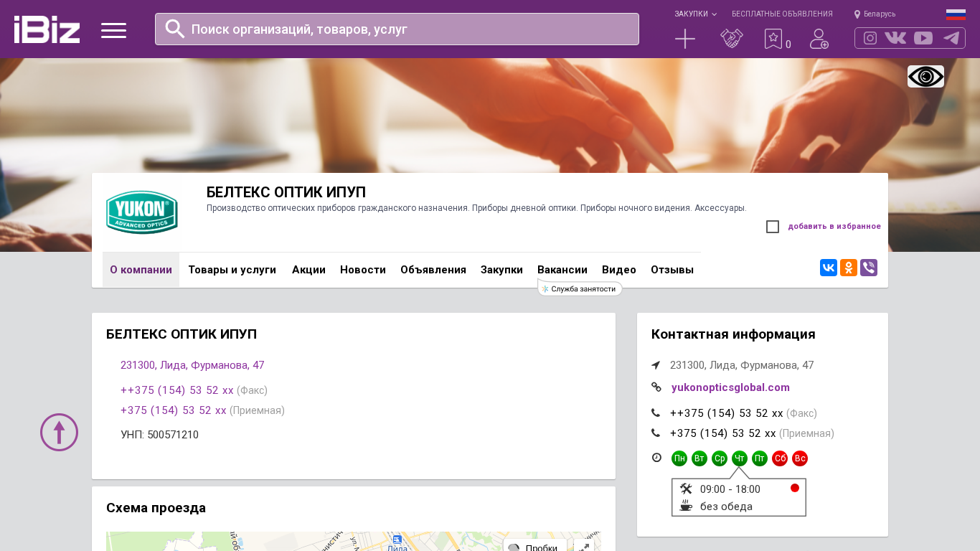Click the Бесплатные объявления link
This screenshot has width=980, height=551.
click(x=782, y=14)
